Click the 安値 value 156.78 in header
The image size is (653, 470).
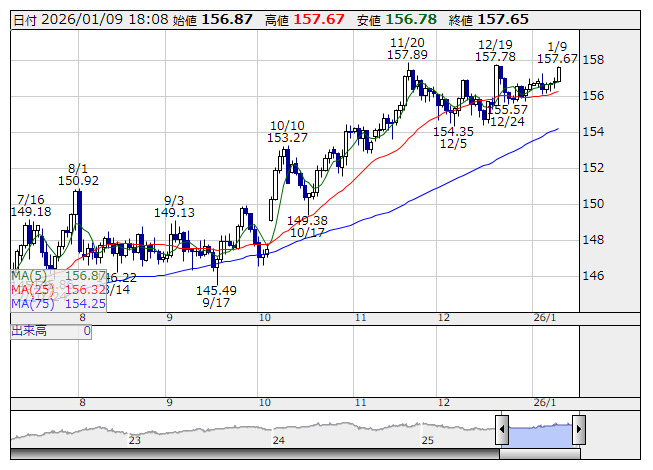pos(406,20)
